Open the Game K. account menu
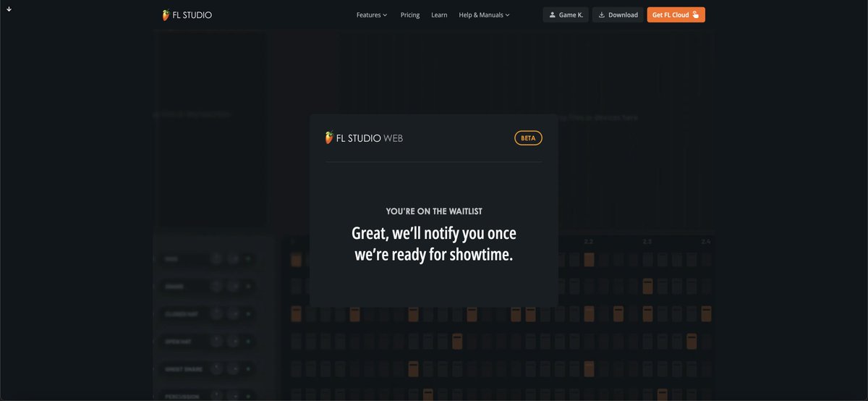Viewport: 868px width, 401px height. 566,14
